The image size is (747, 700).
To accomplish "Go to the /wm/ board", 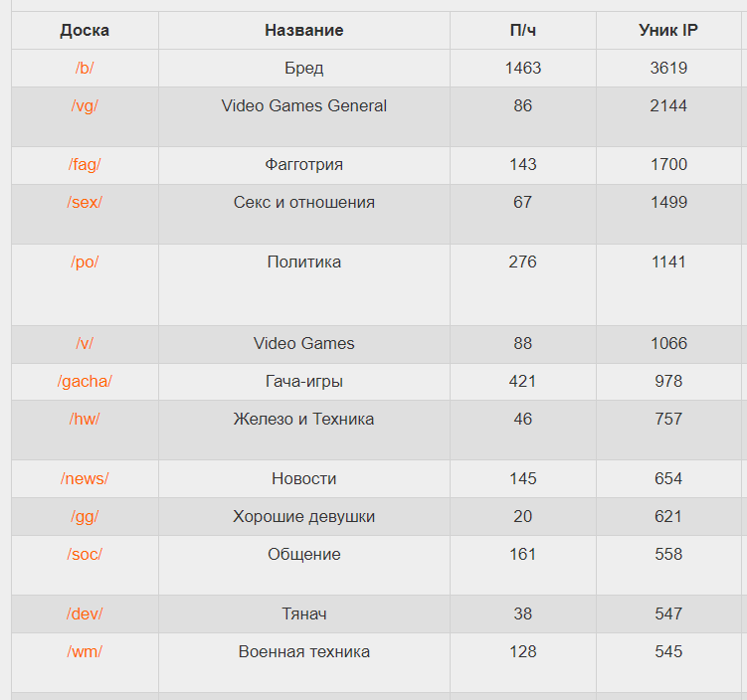I will click(x=85, y=652).
